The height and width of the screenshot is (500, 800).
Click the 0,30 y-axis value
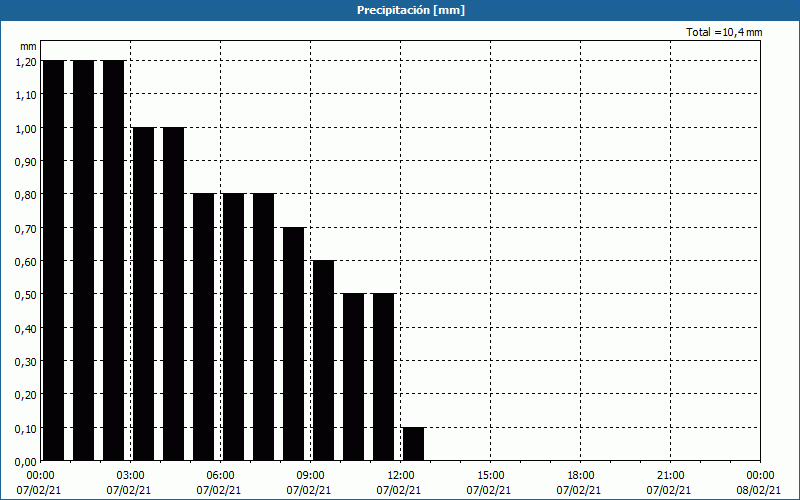[26, 361]
